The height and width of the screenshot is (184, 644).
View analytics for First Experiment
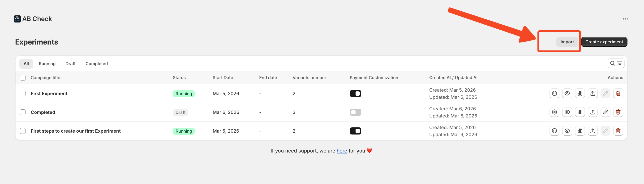pos(580,94)
